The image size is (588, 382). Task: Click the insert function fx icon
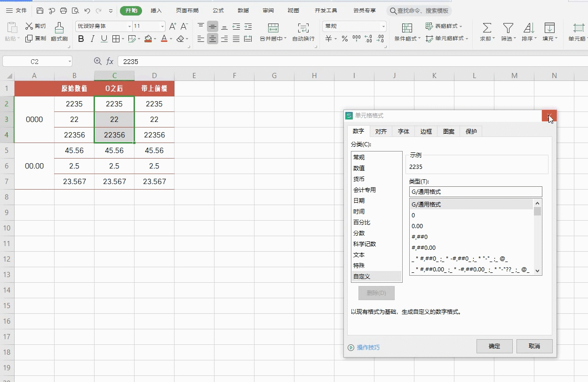109,61
